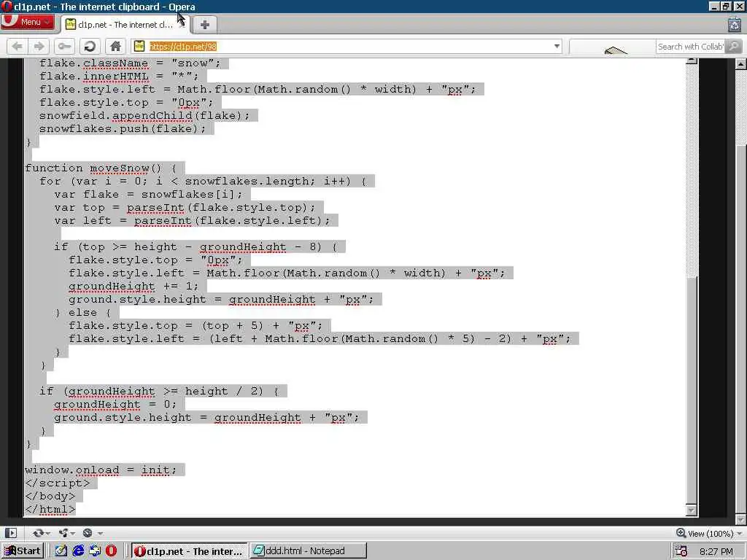Click the '} else {' line
This screenshot has height=560, width=747.
(82, 312)
